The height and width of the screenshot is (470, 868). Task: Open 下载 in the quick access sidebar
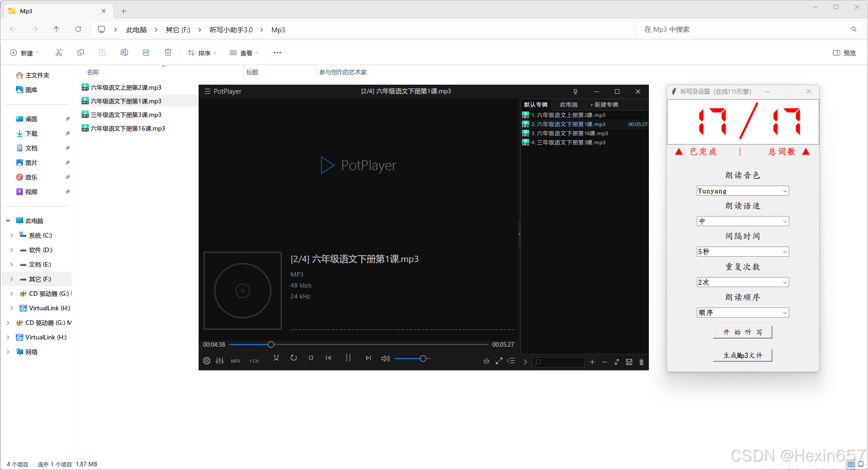[31, 134]
